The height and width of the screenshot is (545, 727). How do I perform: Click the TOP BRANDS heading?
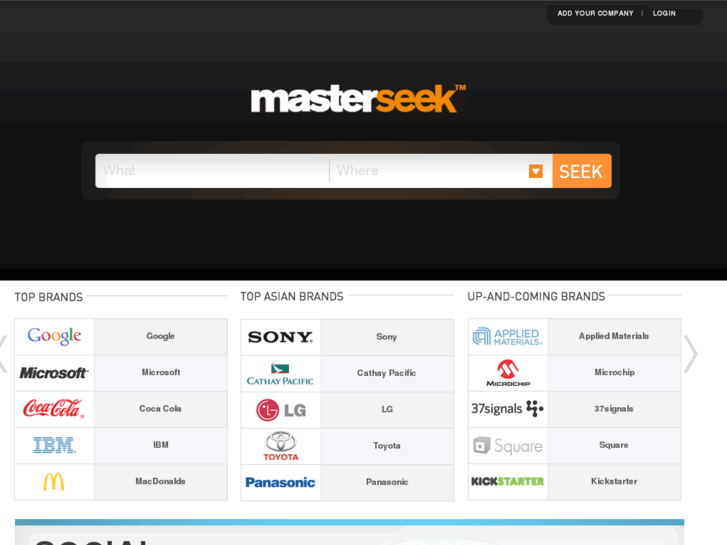[49, 297]
